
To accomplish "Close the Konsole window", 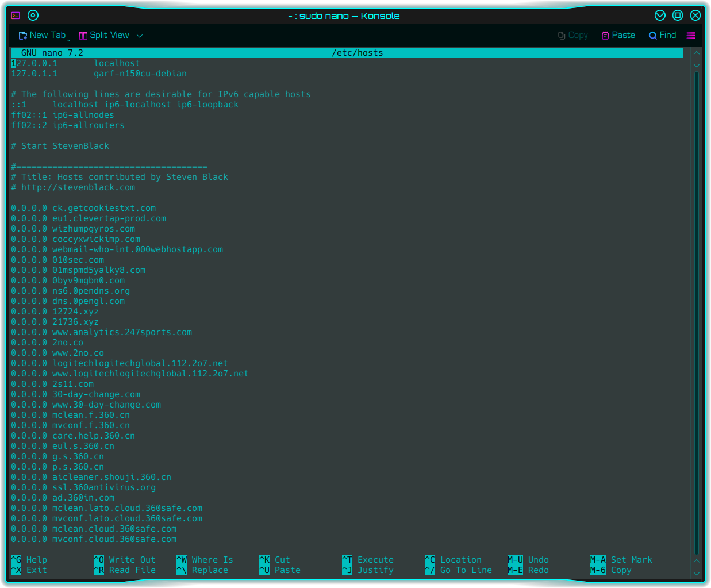I will 695,16.
